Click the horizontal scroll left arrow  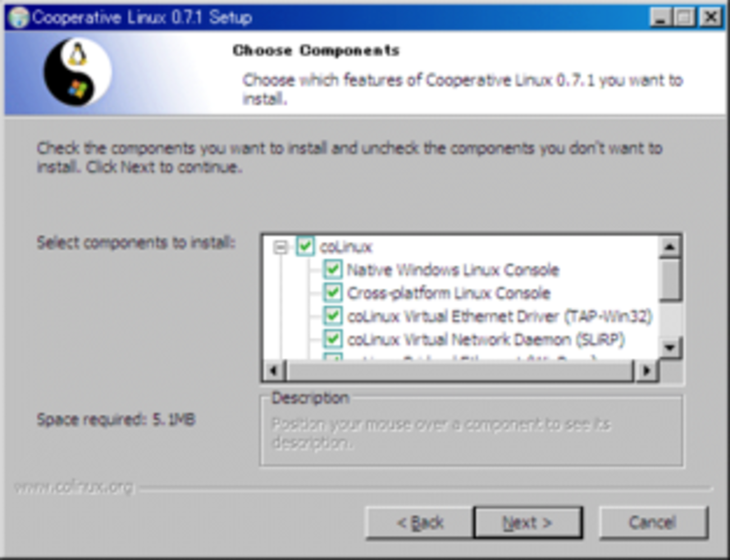point(274,370)
